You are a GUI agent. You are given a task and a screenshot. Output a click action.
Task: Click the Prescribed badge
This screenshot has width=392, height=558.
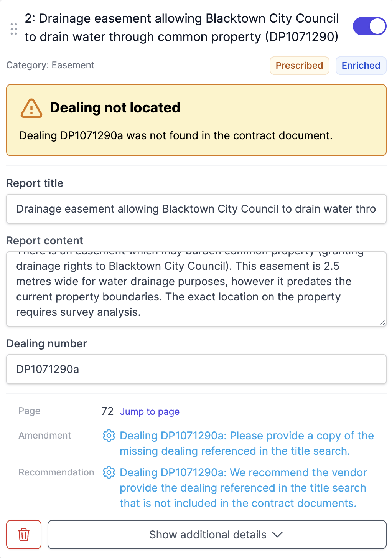click(299, 66)
